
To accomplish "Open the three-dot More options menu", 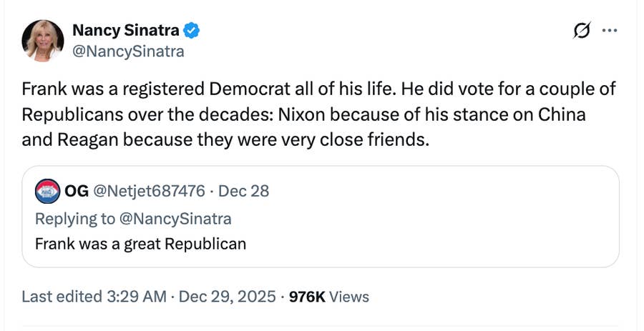I will tap(610, 31).
